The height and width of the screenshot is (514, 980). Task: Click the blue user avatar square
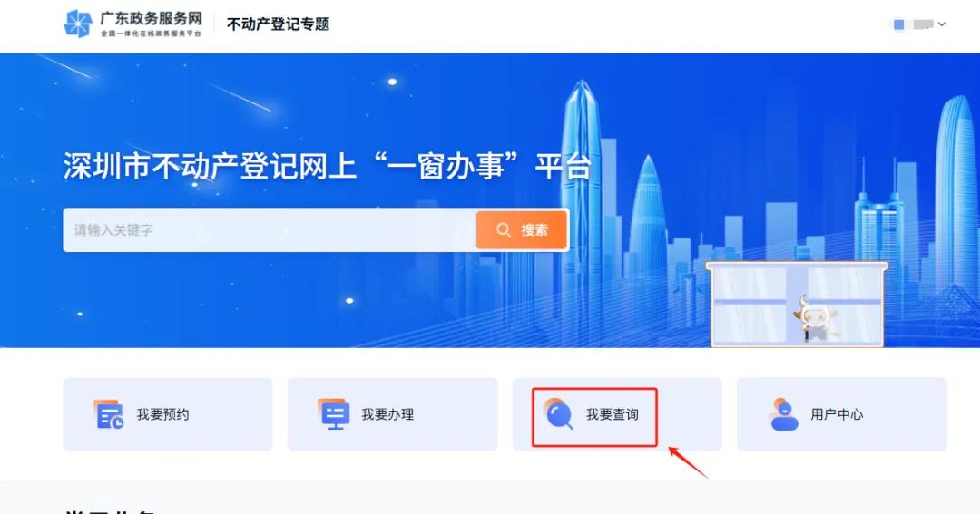898,24
